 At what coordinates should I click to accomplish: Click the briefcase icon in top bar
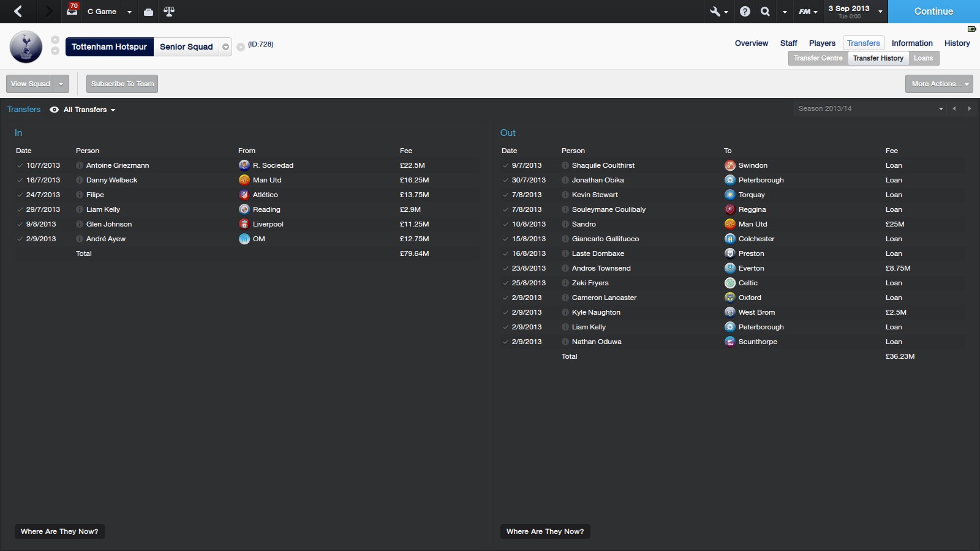148,12
